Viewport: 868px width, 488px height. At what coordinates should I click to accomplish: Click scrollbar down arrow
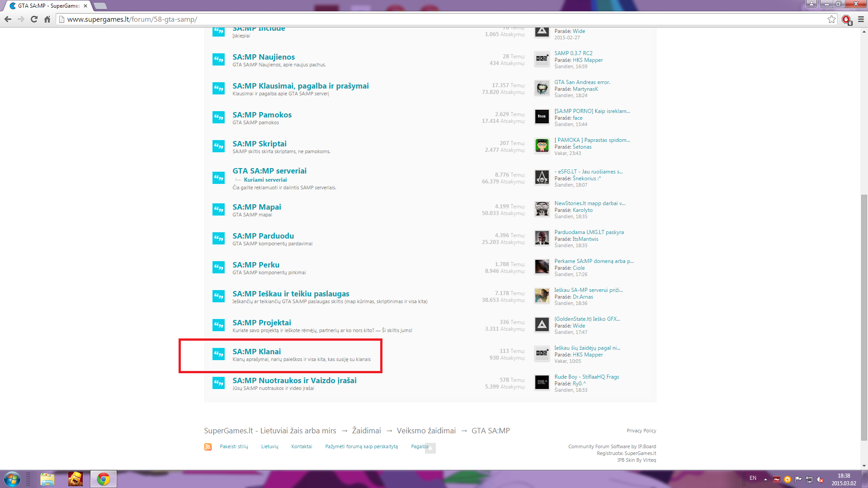(864, 466)
